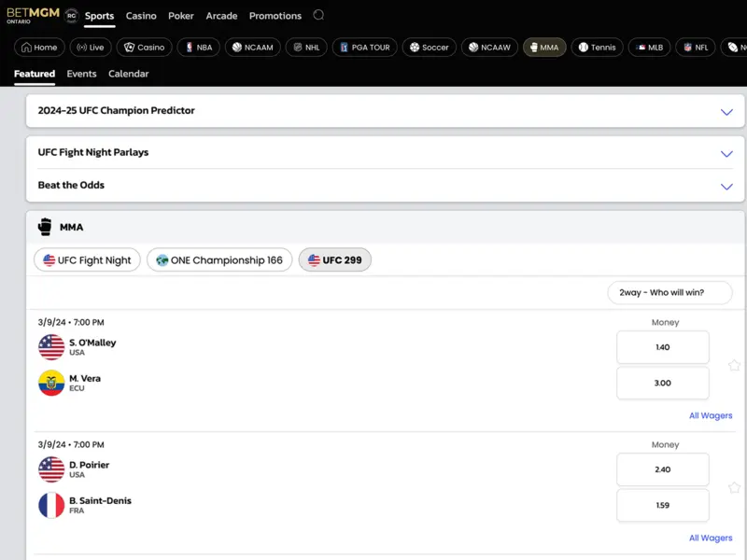This screenshot has height=560, width=747.
Task: Select the PGA TOUR shortcut
Action: pyautogui.click(x=364, y=48)
